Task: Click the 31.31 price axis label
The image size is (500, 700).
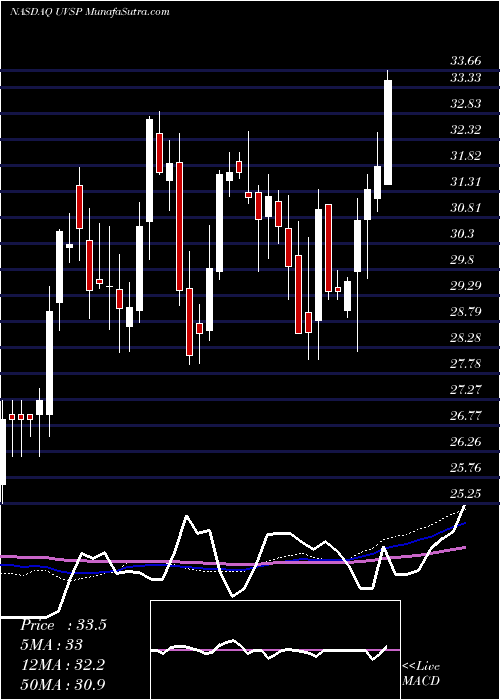Action: click(x=465, y=181)
